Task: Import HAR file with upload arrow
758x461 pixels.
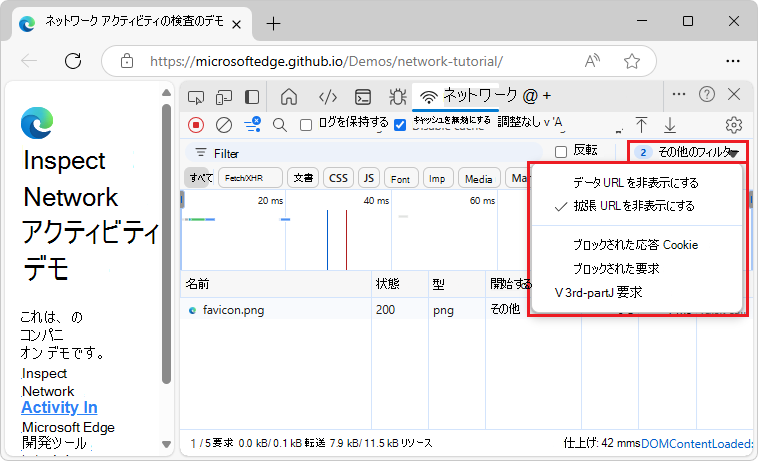Action: (641, 125)
